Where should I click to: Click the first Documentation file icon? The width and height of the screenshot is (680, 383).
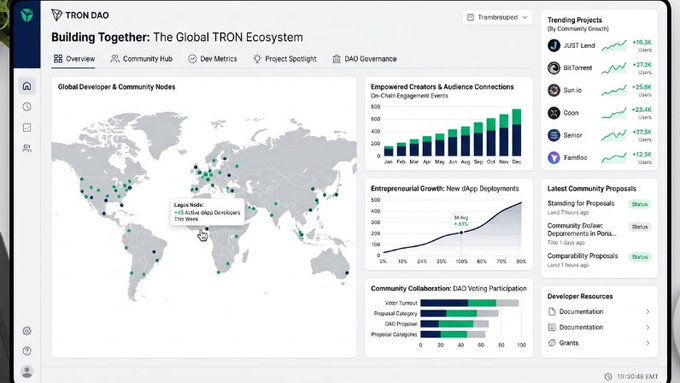(x=552, y=311)
